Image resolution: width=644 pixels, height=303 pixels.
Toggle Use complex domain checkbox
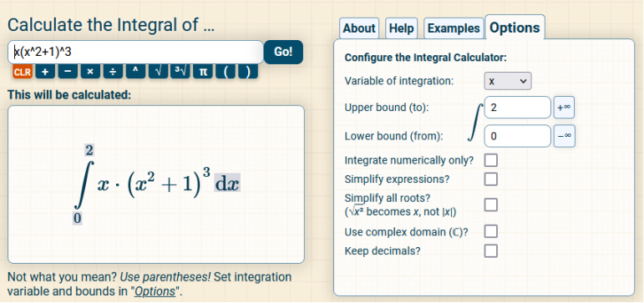(x=491, y=231)
